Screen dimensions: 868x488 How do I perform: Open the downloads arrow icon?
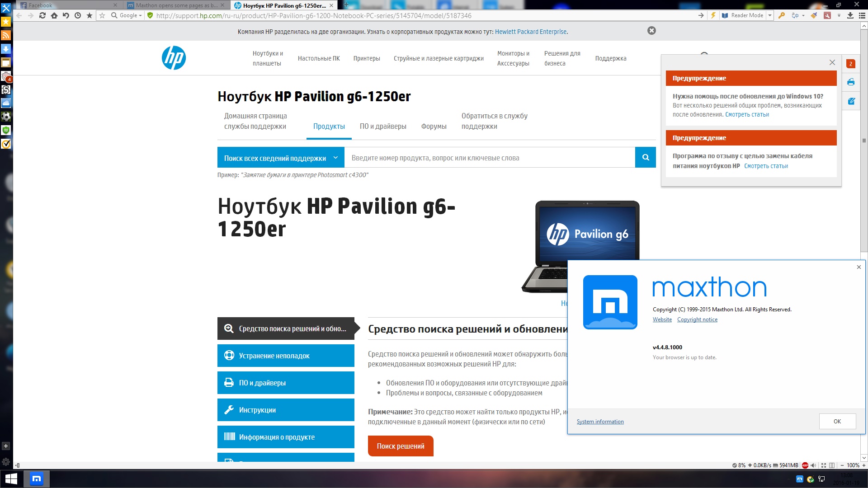pos(850,15)
